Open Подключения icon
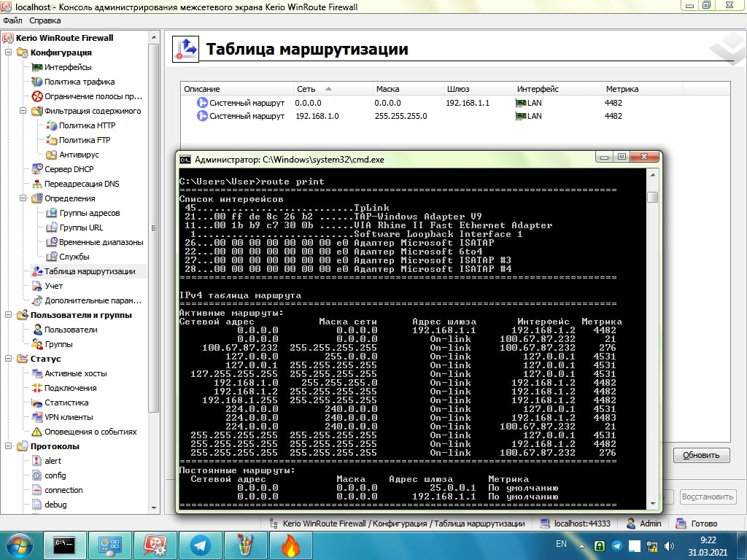 (x=36, y=388)
